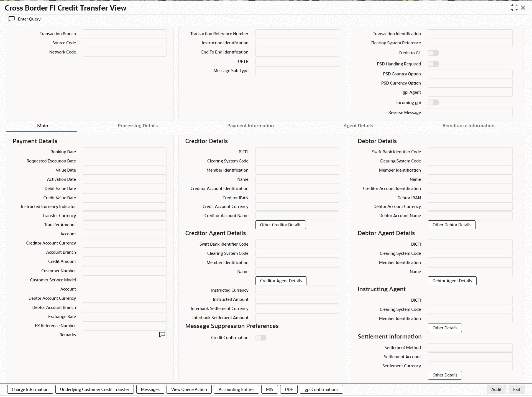Open the Remarks field comment icon
532x397 pixels.
[x=162, y=335]
